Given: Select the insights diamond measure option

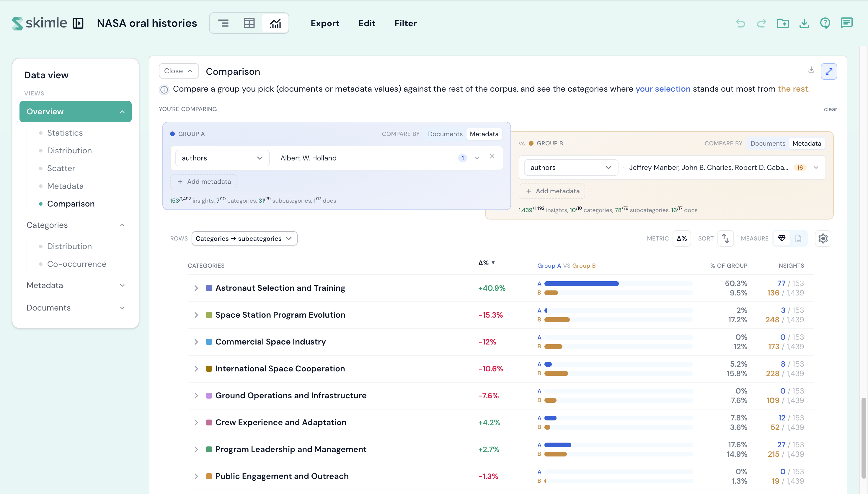Looking at the screenshot, I should pos(781,238).
